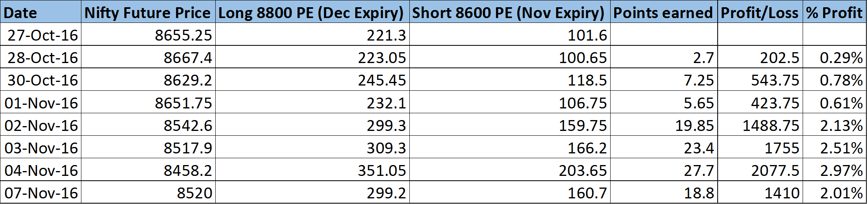
Task: Select the Nifty Future Price header
Action: click(148, 12)
